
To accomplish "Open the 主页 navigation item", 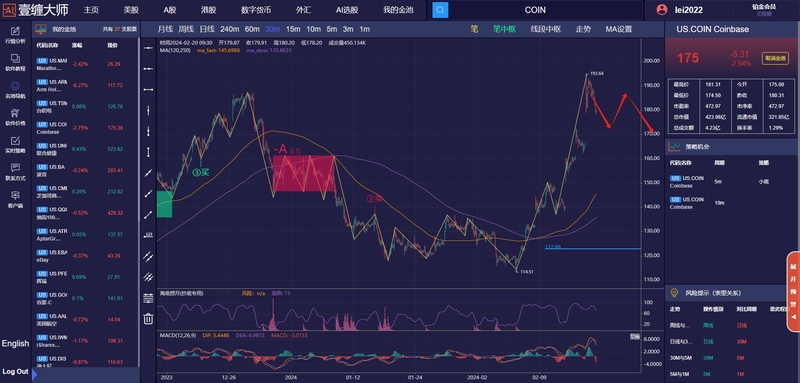I will click(91, 10).
